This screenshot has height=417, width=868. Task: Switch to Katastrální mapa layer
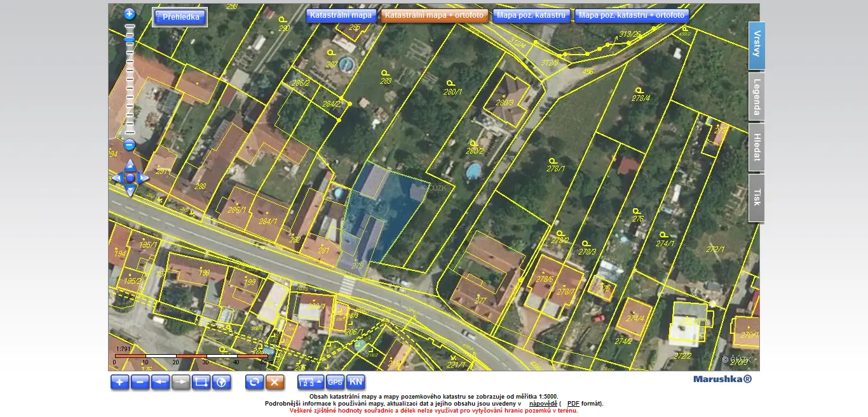341,15
